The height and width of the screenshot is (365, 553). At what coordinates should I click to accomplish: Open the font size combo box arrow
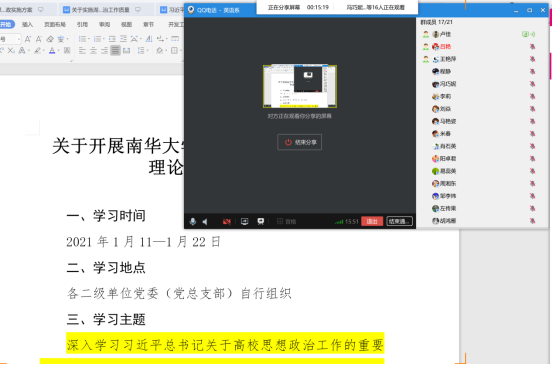[x=19, y=39]
